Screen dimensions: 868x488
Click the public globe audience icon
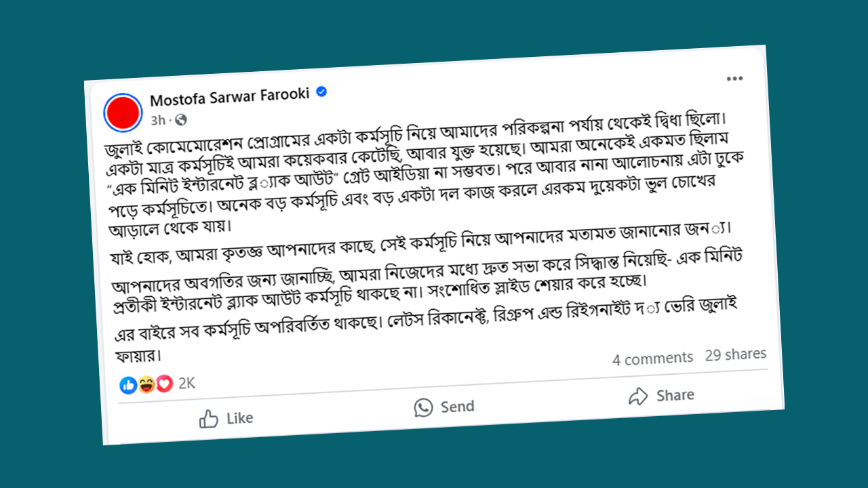[180, 120]
